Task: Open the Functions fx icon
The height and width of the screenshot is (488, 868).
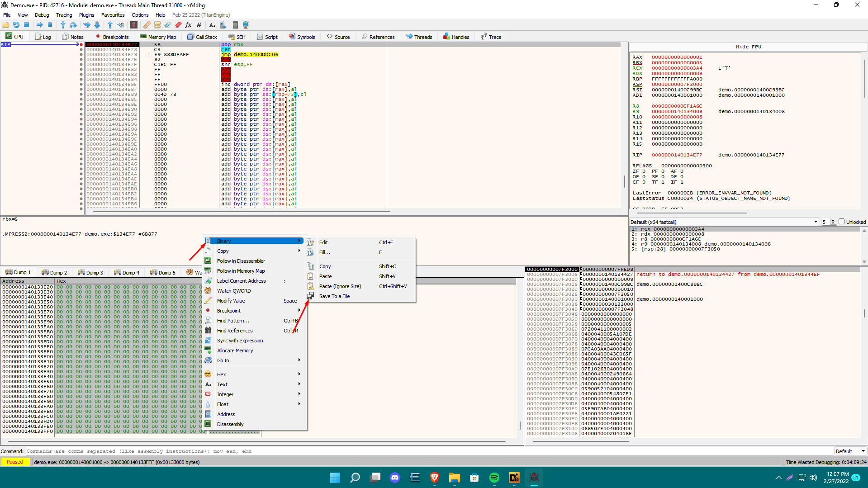Action: [189, 25]
